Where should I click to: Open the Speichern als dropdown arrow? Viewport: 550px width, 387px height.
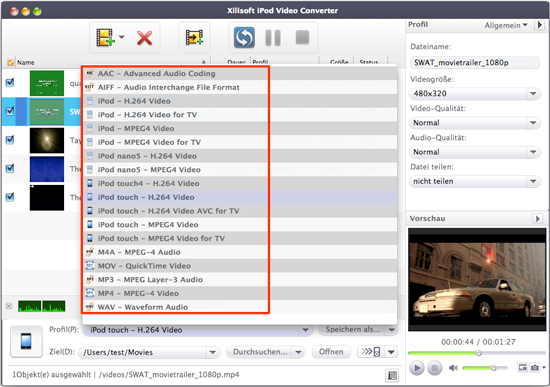pos(392,330)
